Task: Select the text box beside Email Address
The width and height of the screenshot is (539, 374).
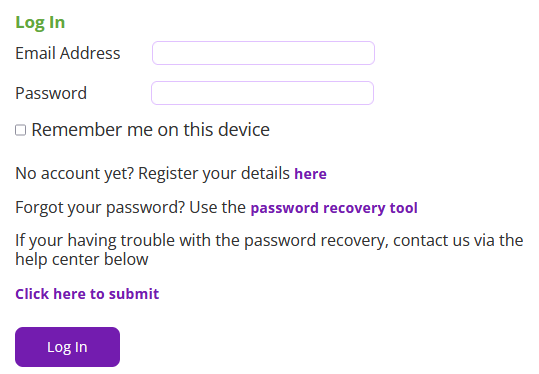Action: point(263,53)
